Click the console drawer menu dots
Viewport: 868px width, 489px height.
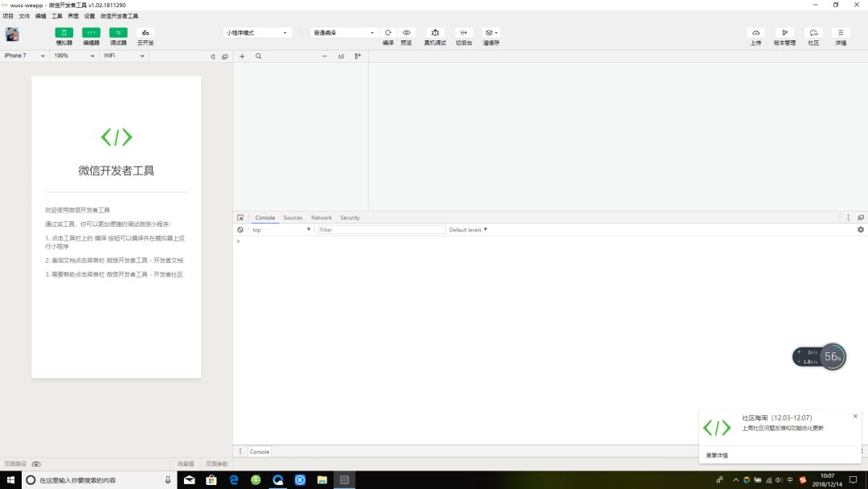pos(240,451)
